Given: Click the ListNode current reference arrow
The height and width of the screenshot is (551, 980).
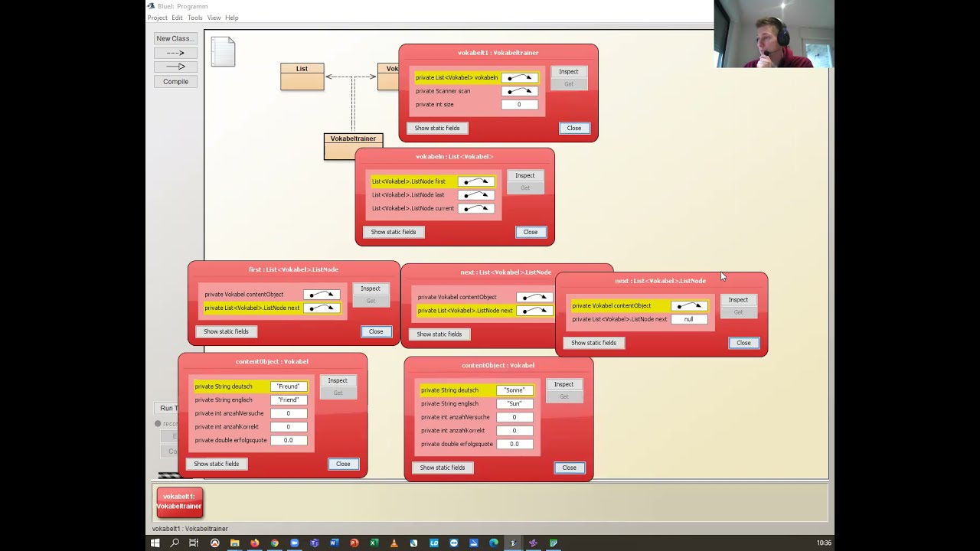Looking at the screenshot, I should [476, 208].
